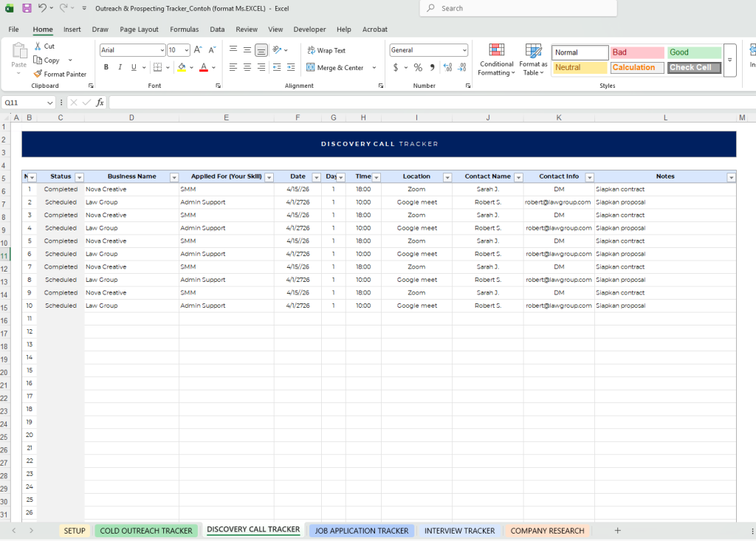Screen dimensions: 756x541
Task: Click the Percent Style icon
Action: pos(418,67)
